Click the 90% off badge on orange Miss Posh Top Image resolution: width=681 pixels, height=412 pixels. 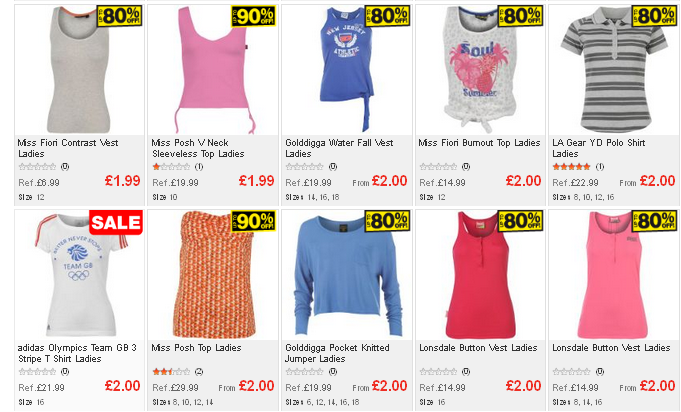(x=254, y=221)
